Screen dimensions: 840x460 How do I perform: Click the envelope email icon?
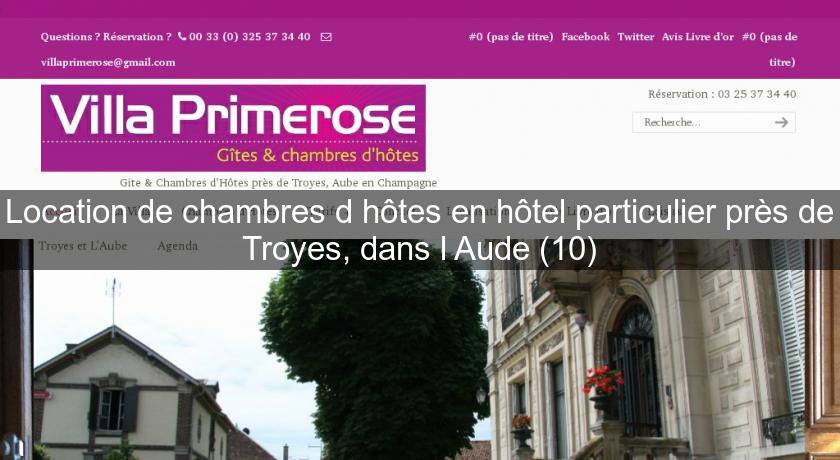[326, 37]
